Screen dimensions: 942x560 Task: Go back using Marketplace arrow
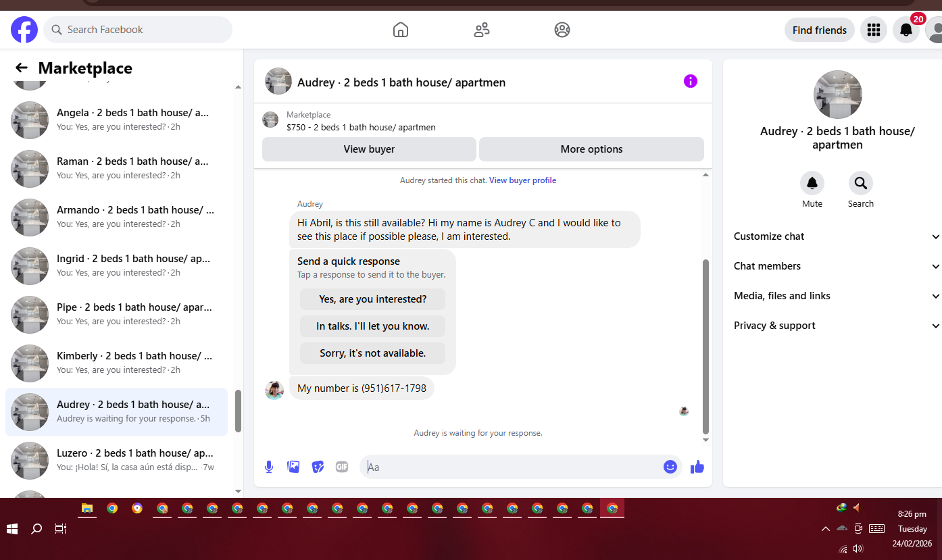(x=22, y=68)
